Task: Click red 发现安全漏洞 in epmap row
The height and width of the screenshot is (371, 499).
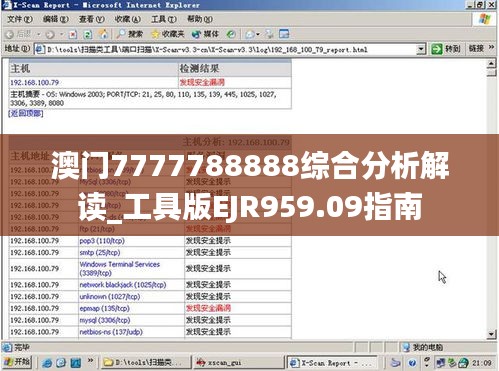Action: click(x=208, y=308)
